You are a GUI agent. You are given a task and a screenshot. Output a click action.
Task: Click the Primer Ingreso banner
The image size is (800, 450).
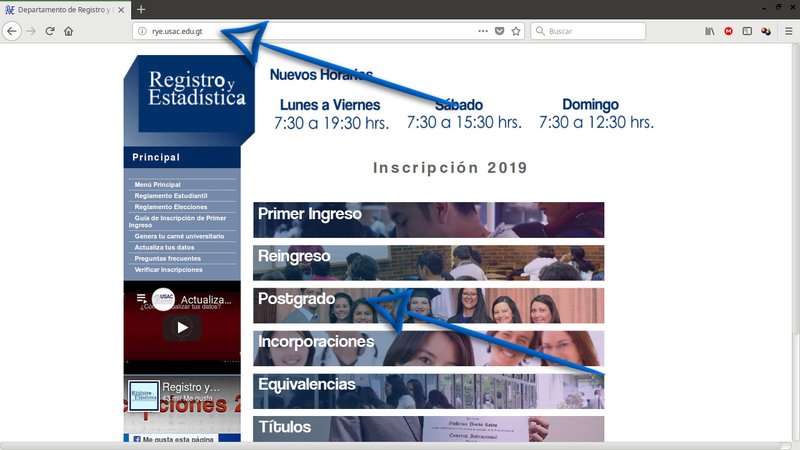click(x=428, y=219)
